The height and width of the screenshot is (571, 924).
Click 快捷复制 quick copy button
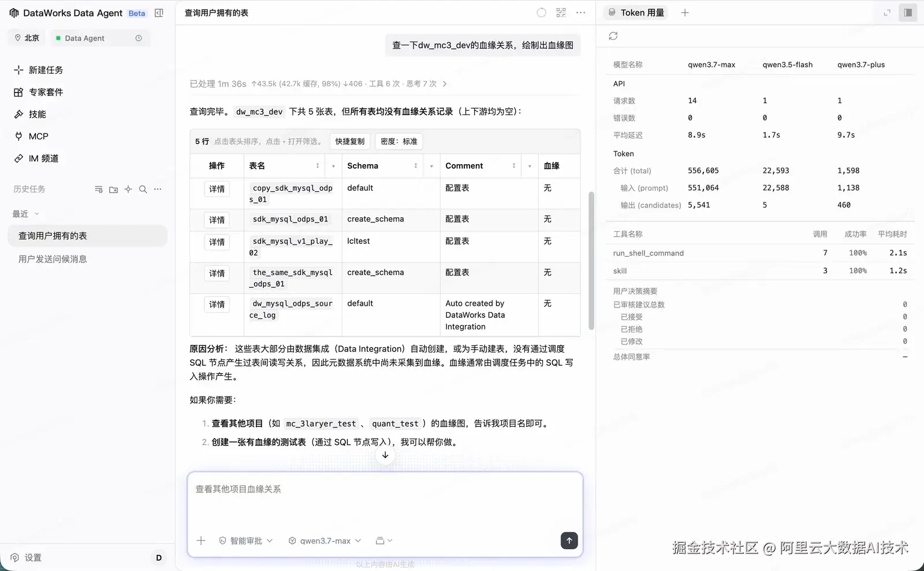coord(350,142)
